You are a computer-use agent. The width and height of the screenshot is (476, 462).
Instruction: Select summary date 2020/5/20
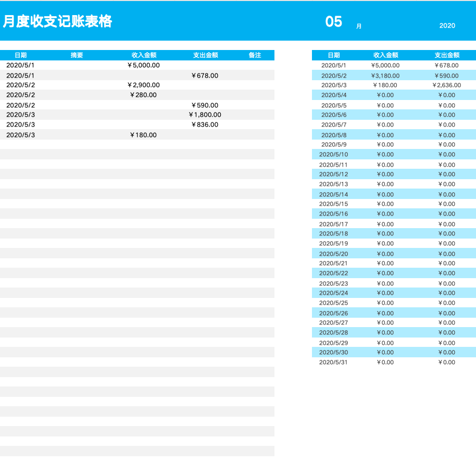[x=334, y=254]
